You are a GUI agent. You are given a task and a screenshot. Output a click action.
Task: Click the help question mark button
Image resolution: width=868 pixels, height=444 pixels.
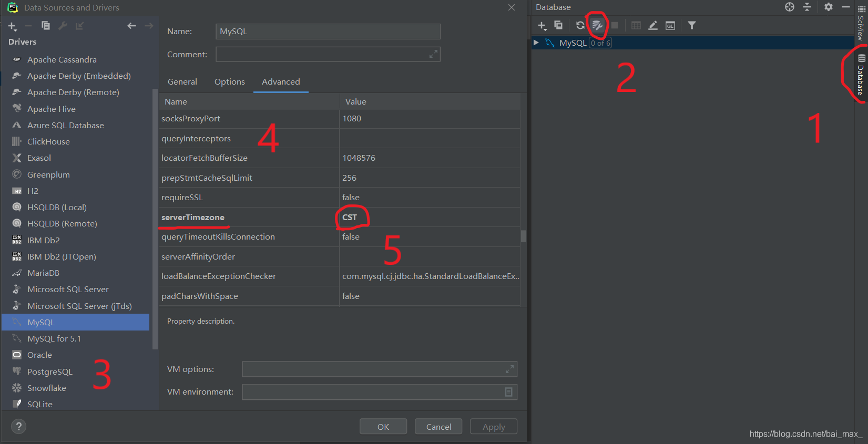point(18,426)
